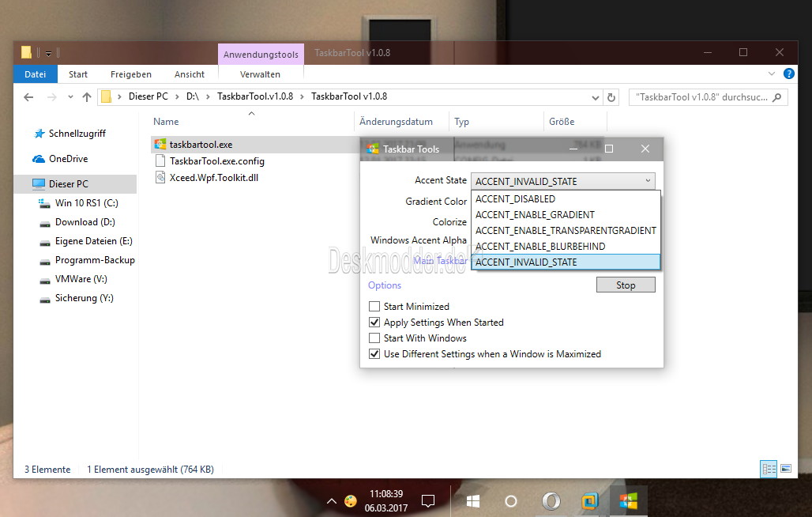
Task: Open Action Center notification icon
Action: pyautogui.click(x=428, y=501)
